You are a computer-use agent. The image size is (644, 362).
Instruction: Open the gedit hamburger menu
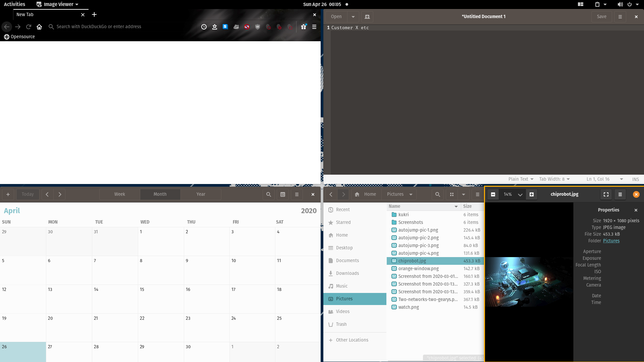[620, 16]
